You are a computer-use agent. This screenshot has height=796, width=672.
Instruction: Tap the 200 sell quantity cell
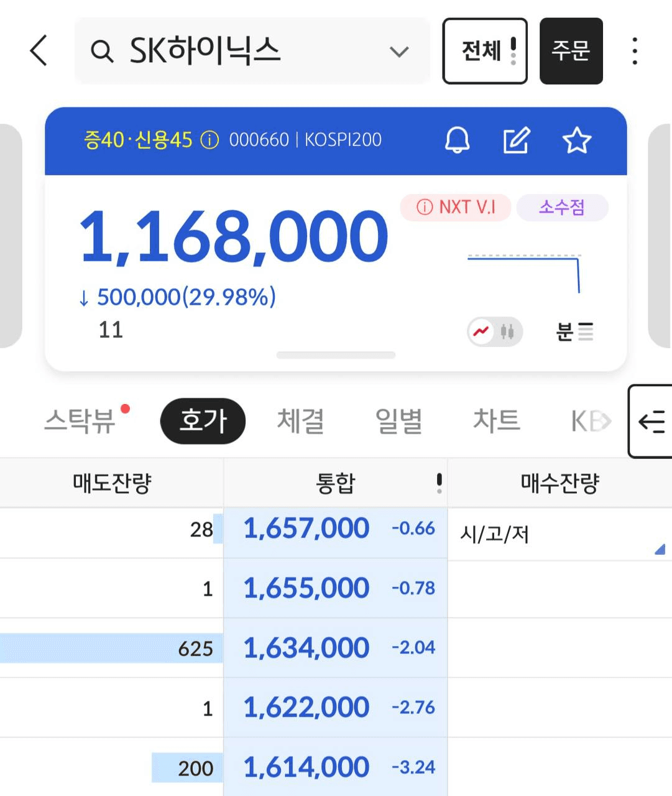tap(112, 767)
